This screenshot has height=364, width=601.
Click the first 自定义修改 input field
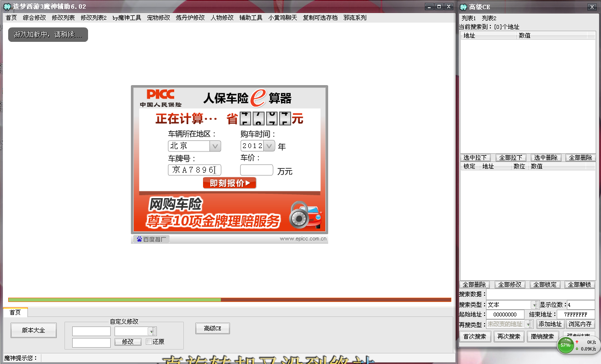click(x=91, y=331)
